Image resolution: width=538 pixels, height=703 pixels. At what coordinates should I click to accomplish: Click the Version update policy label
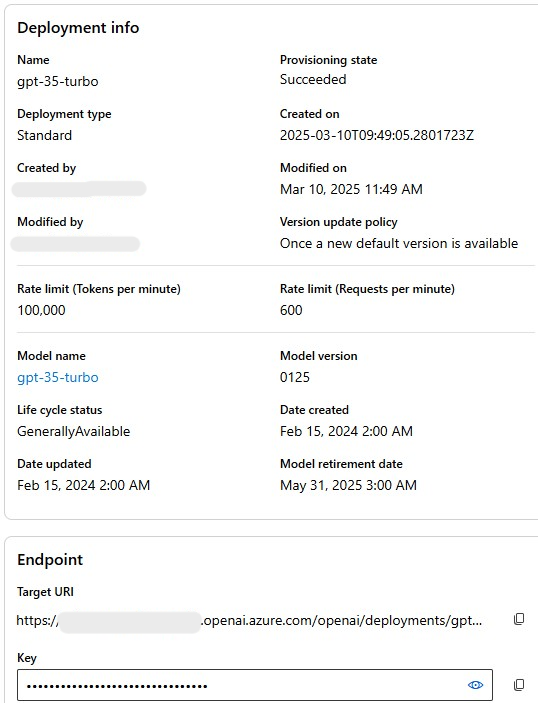pos(338,222)
